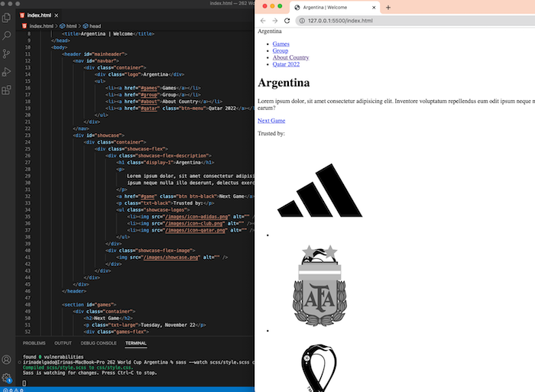This screenshot has height=392, width=535.
Task: Click line number 48 in the editor
Action: (x=28, y=305)
